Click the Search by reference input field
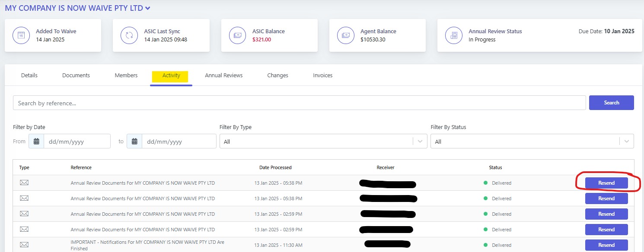Screen dimensions: 644x252 (299, 103)
